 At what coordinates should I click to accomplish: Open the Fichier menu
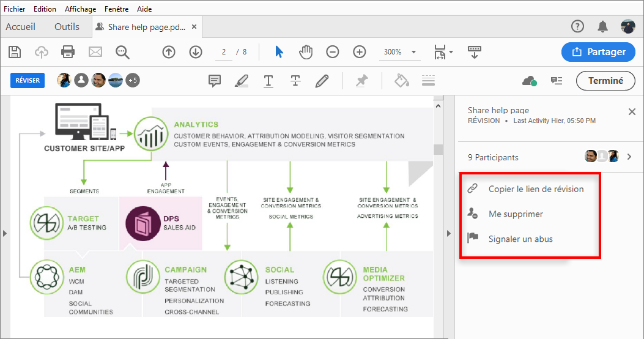pyautogui.click(x=15, y=9)
